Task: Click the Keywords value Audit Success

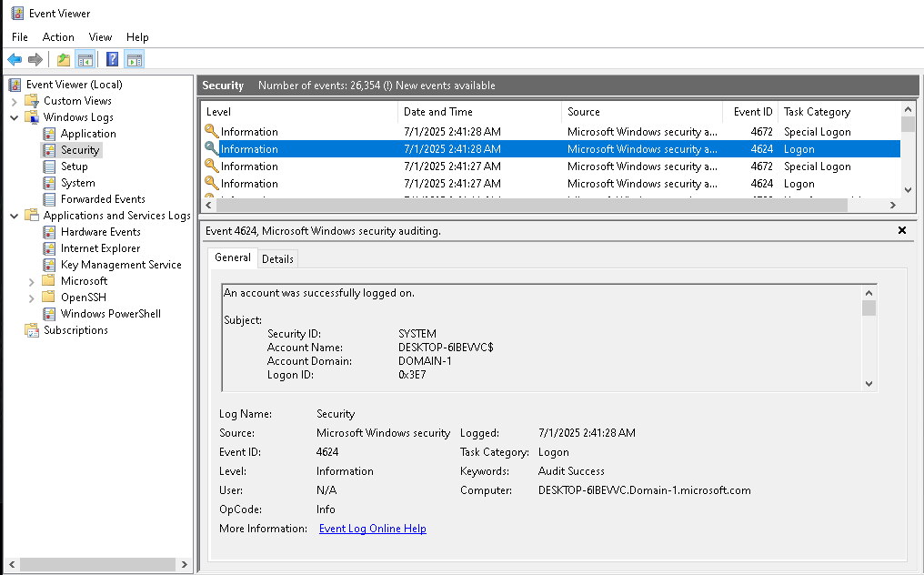Action: click(571, 471)
